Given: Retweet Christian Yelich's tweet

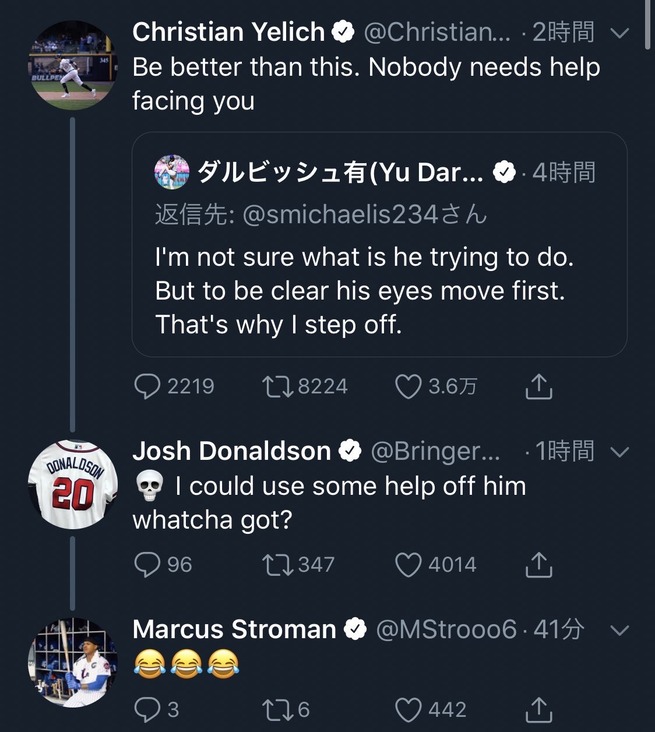Looking at the screenshot, I should point(275,386).
